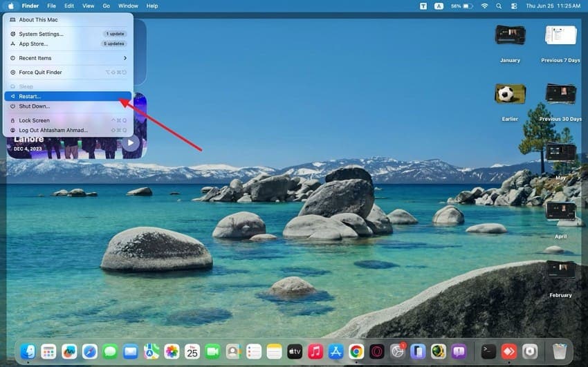Choose App Store… in Apple menu

click(x=68, y=44)
